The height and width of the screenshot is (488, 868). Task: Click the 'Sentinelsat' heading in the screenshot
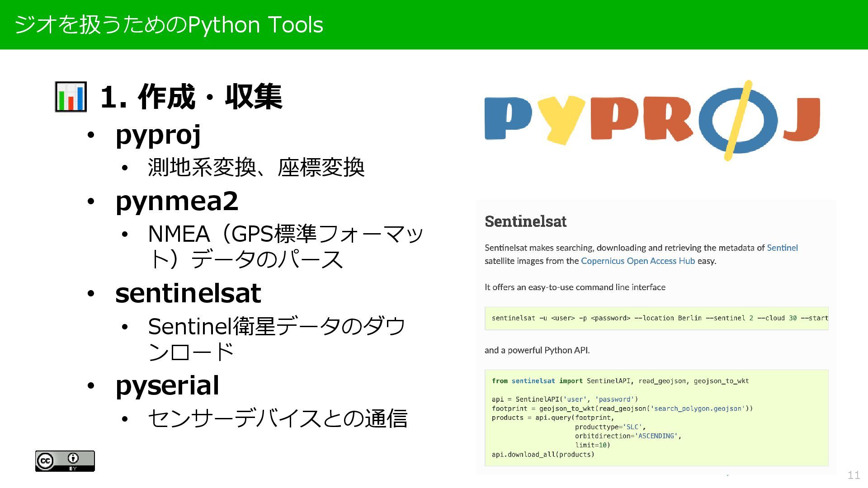[525, 221]
